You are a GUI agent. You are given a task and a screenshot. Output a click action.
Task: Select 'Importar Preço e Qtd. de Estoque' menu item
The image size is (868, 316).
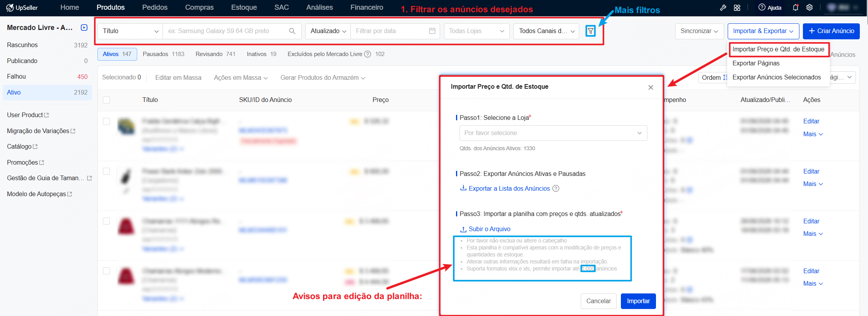coord(778,49)
